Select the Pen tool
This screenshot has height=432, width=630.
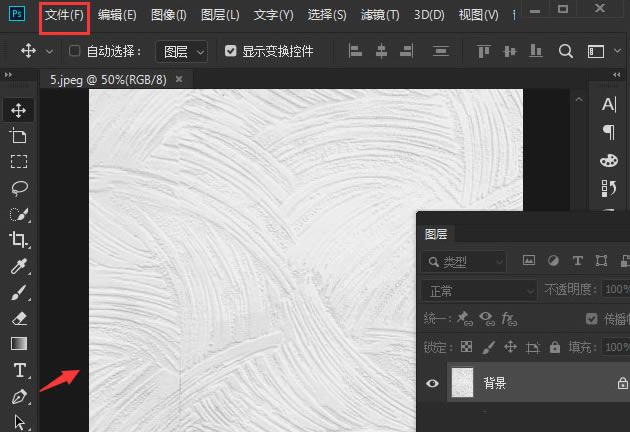19,397
